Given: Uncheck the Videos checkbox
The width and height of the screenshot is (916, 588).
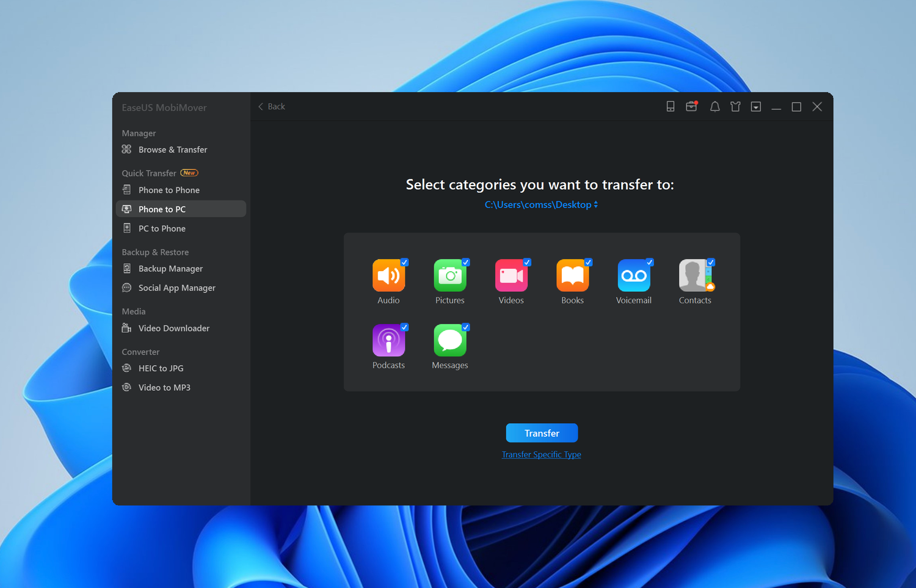Looking at the screenshot, I should (527, 262).
